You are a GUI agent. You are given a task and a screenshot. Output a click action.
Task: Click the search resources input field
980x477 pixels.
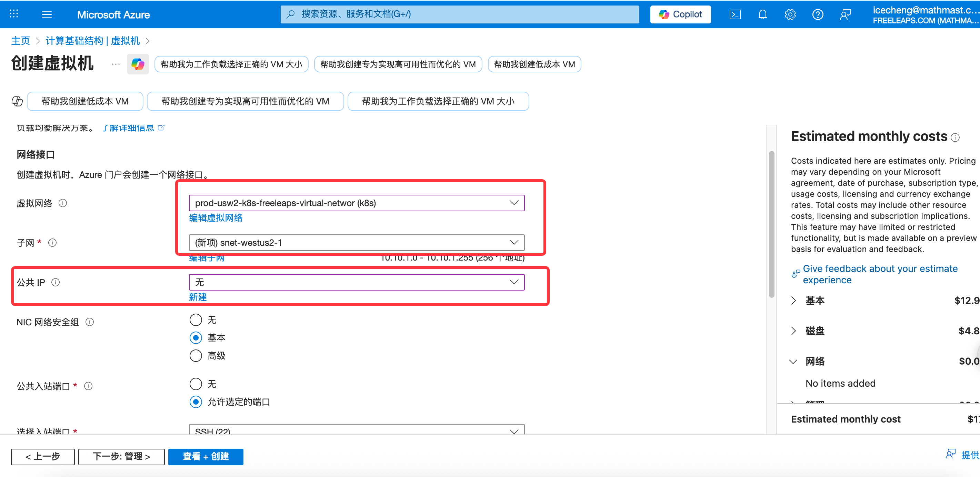tap(460, 14)
